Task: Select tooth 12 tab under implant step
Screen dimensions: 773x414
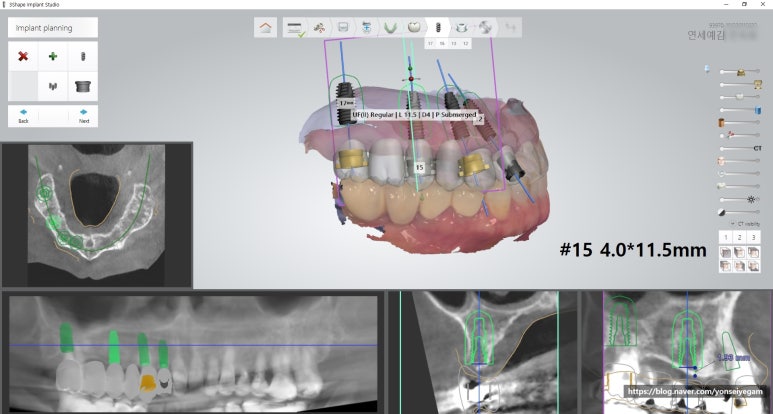Action: 466,44
